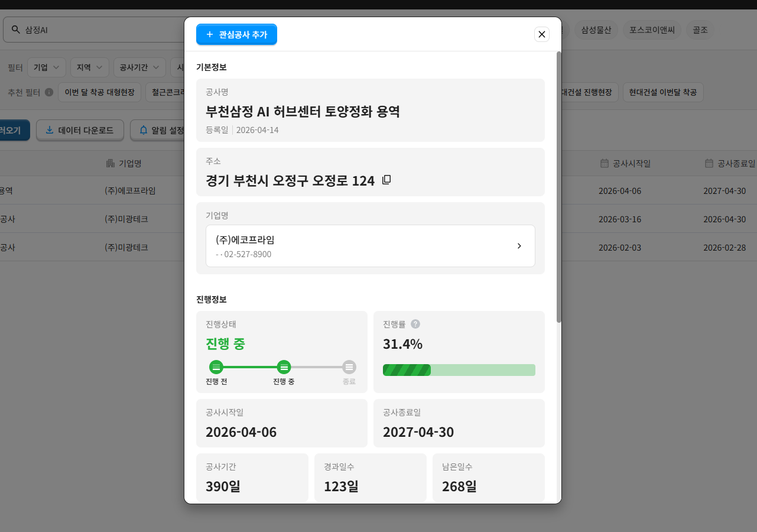Click the 알림 설정 bell icon
The width and height of the screenshot is (757, 532).
pyautogui.click(x=143, y=130)
